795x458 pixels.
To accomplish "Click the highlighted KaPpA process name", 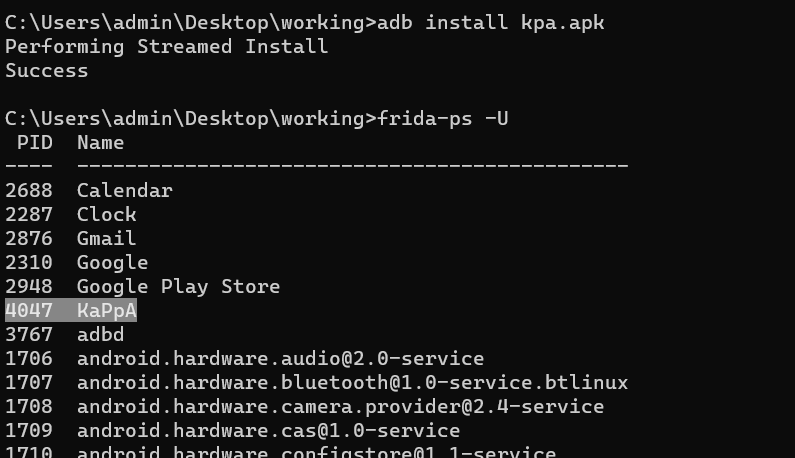I will [x=106, y=311].
